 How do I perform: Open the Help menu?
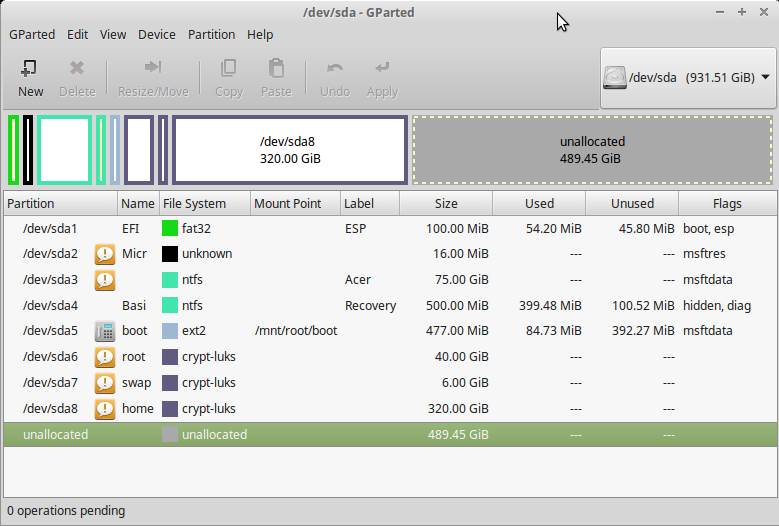point(260,35)
